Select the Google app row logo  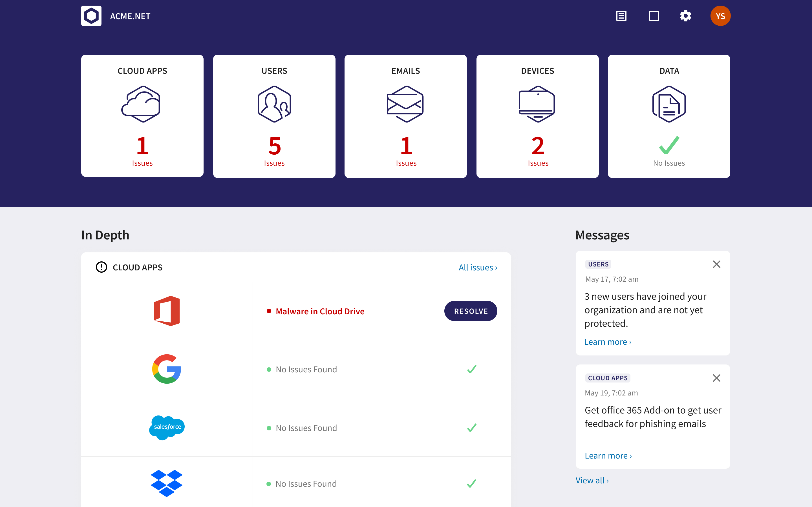coord(167,369)
